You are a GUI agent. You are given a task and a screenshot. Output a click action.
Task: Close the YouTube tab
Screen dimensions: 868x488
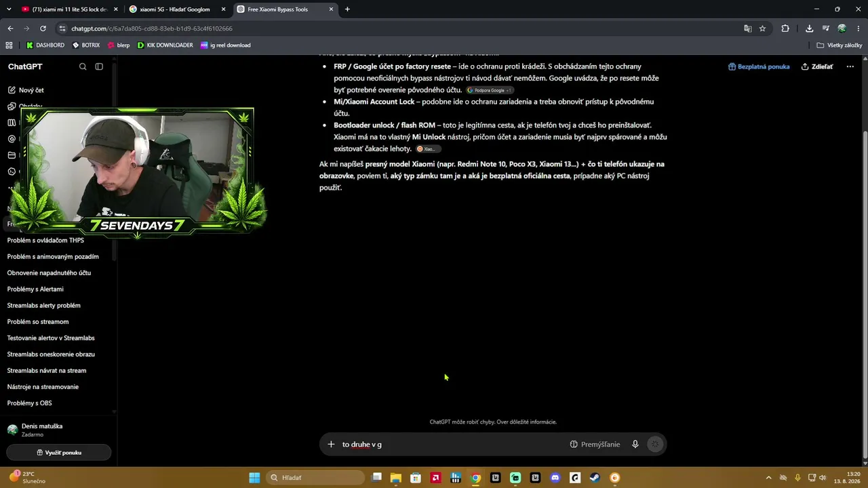116,9
